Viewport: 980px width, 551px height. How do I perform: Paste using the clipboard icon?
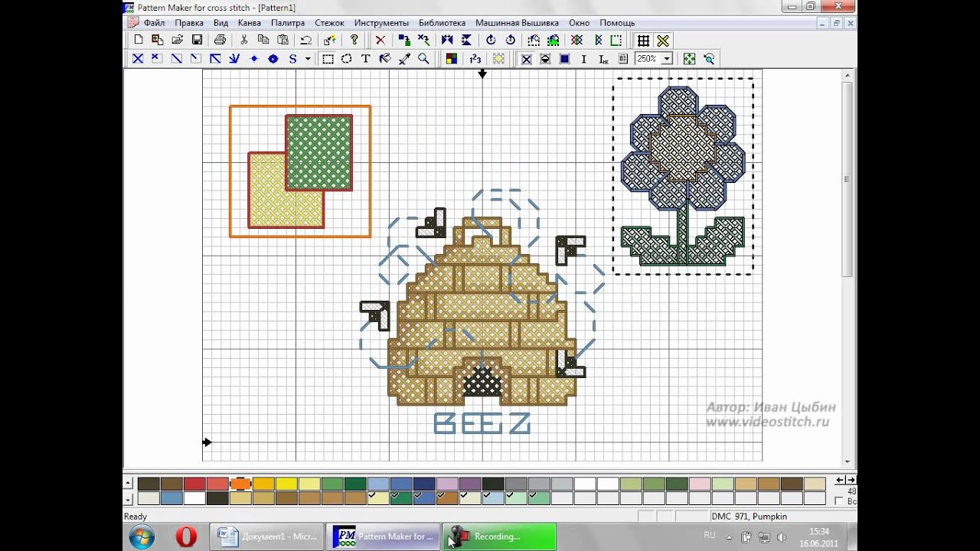click(283, 40)
